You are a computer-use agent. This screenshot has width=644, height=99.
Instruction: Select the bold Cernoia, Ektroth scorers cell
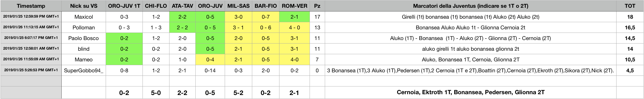471,92
